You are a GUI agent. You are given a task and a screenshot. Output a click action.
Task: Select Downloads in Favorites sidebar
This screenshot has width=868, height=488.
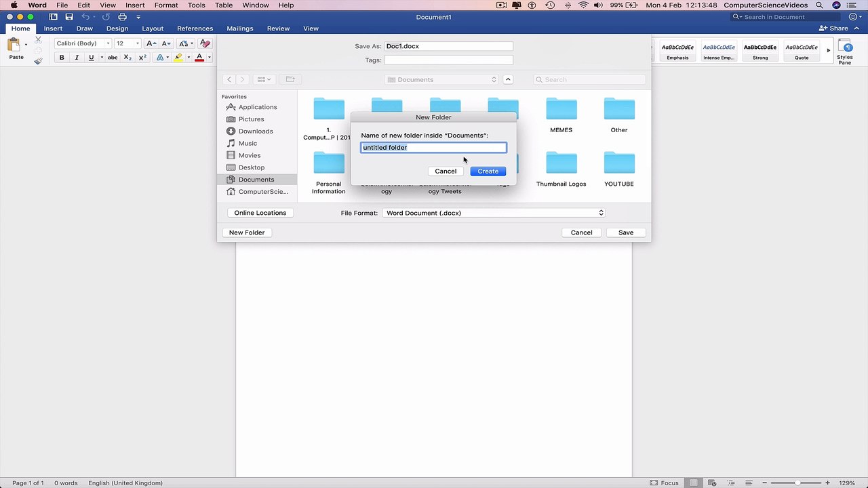click(x=256, y=131)
